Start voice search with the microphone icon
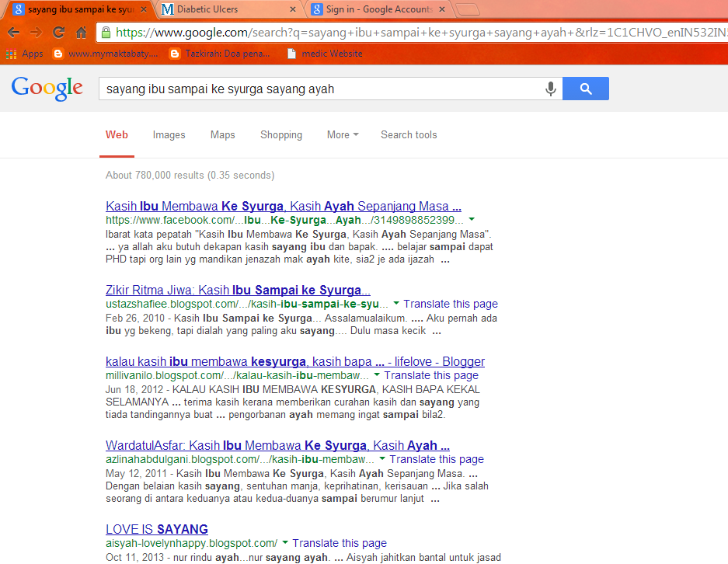This screenshot has height=564, width=728. pos(550,89)
